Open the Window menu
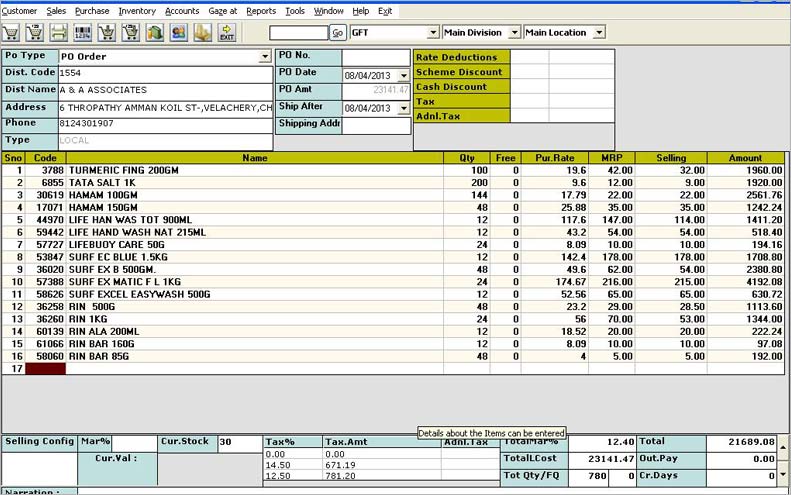Viewport: 791px width, 495px height. click(328, 11)
